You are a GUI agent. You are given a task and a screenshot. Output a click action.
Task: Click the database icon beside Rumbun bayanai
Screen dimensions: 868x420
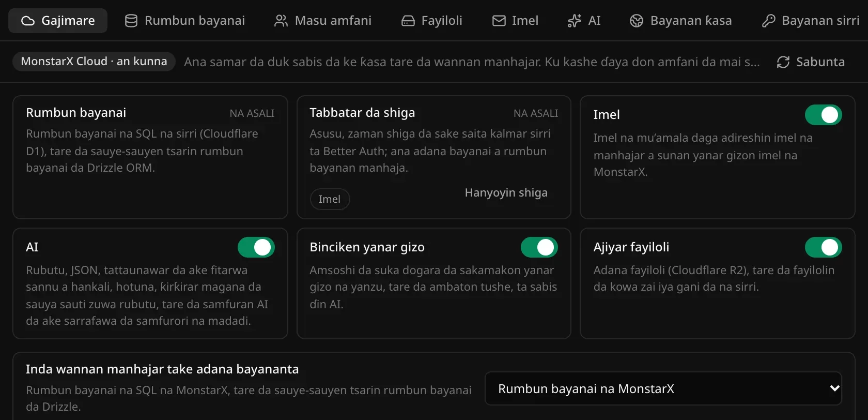pos(131,21)
